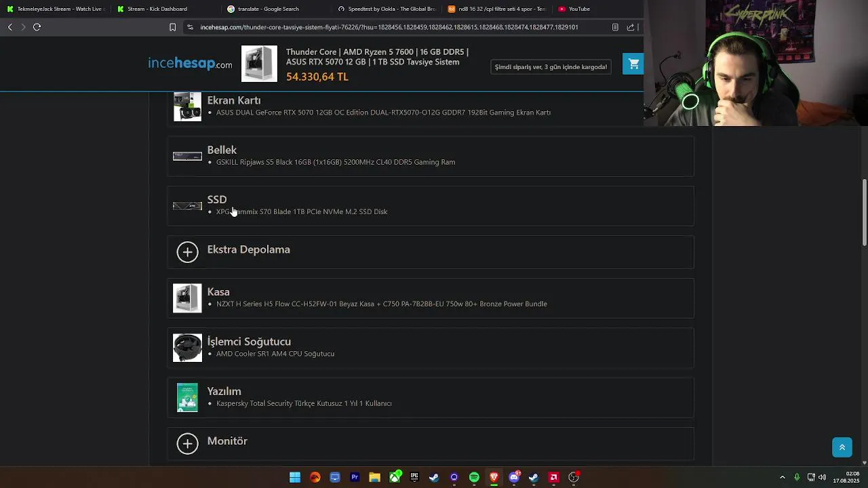868x488 pixels.
Task: Click the Thunder Core header product thumbnail
Action: click(x=259, y=64)
